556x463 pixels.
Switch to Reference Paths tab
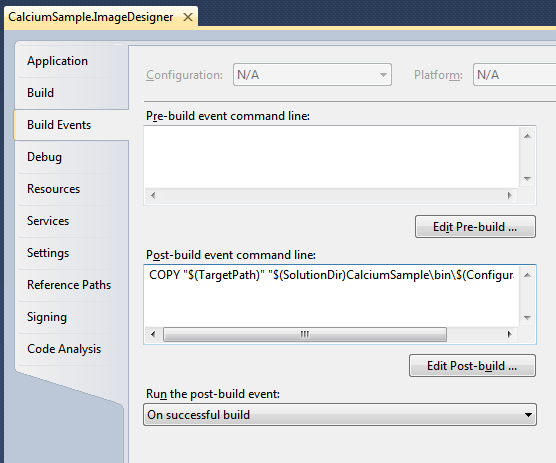72,285
